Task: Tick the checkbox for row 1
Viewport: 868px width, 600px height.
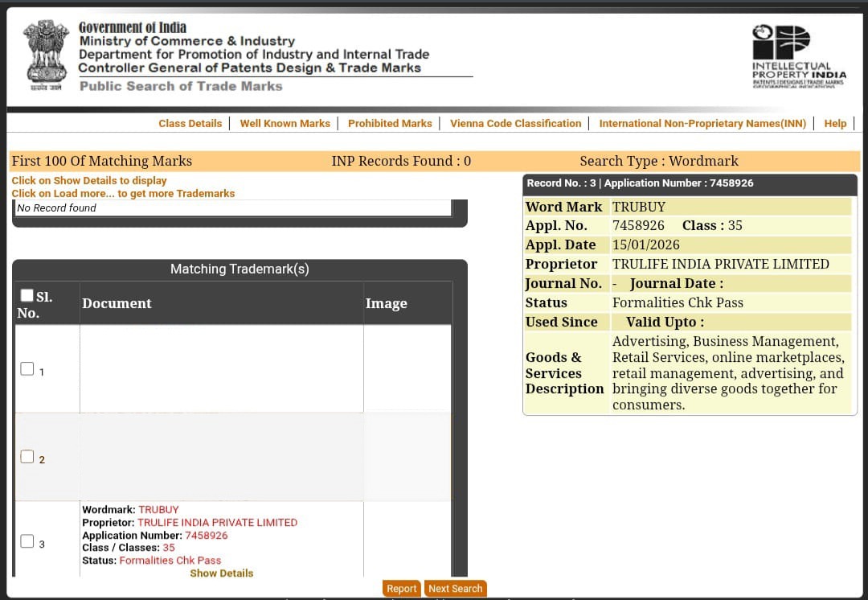Action: pos(27,368)
